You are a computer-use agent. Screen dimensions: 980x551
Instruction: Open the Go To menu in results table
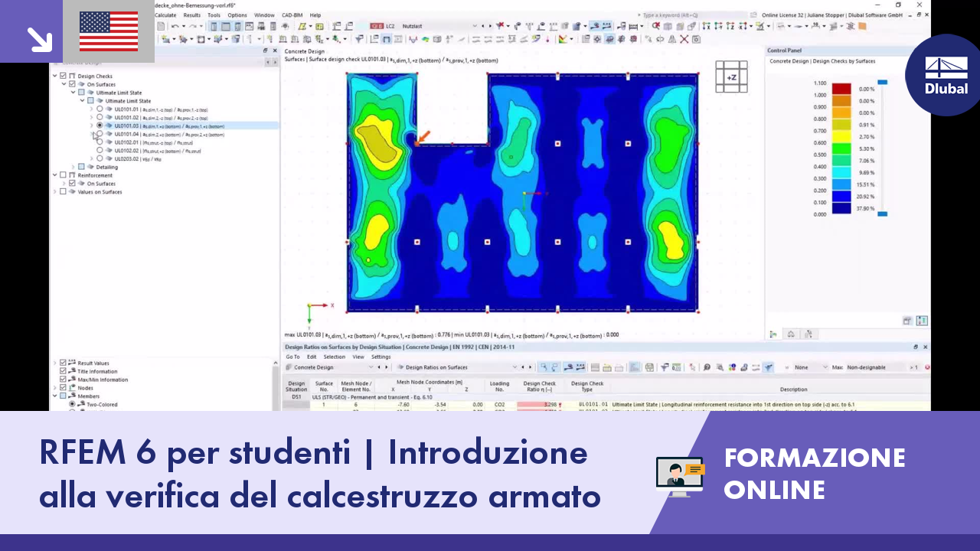coord(292,357)
